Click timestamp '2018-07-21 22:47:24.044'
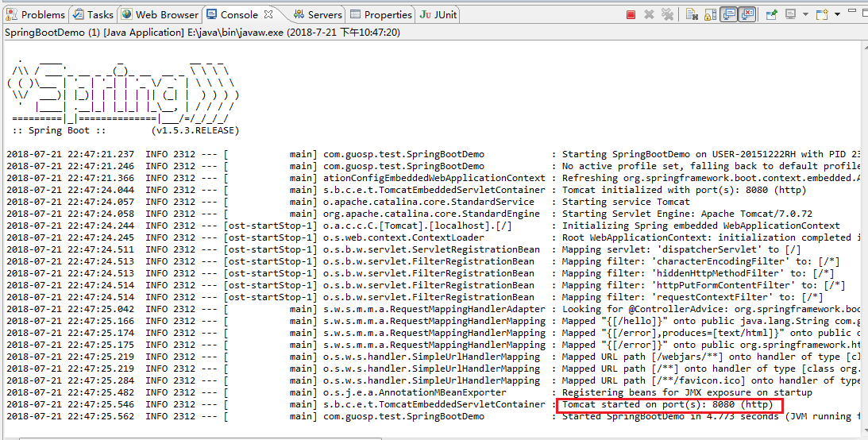This screenshot has width=868, height=440. coord(71,190)
